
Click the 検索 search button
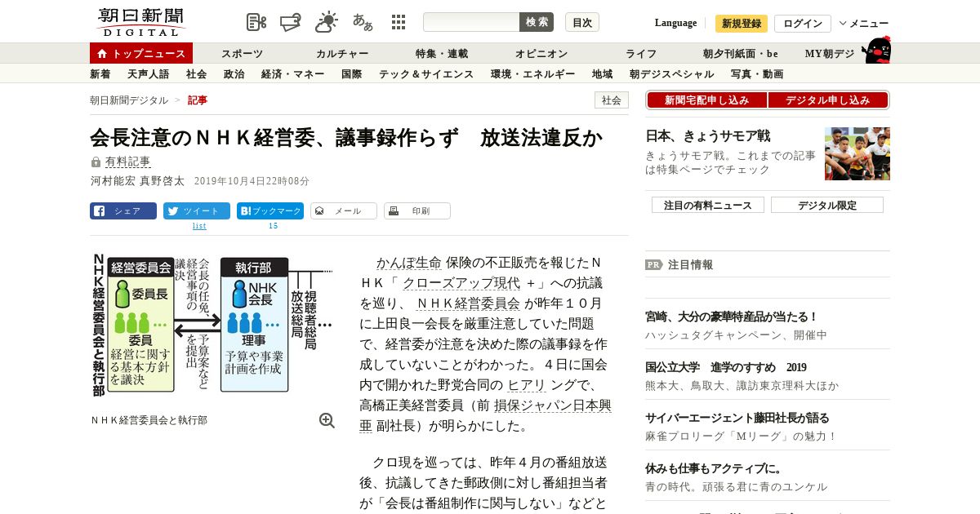[537, 22]
